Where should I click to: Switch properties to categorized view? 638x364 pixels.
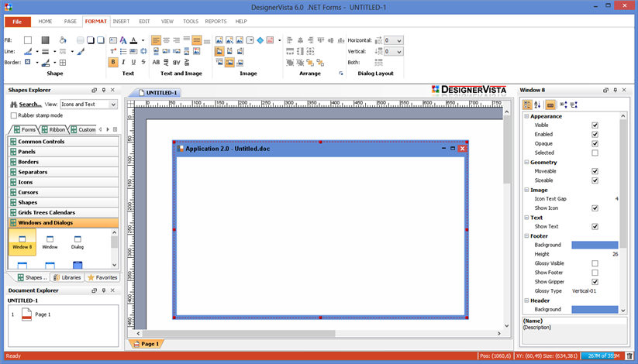pos(527,105)
